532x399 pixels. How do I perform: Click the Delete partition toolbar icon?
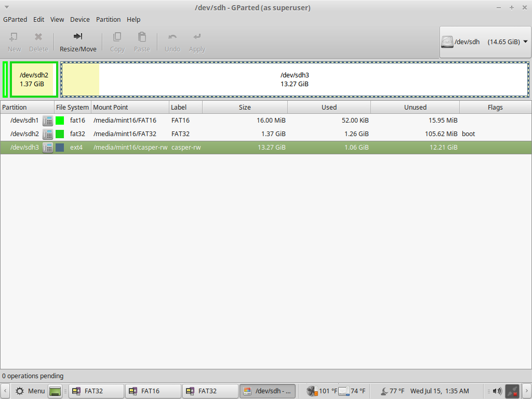38,37
